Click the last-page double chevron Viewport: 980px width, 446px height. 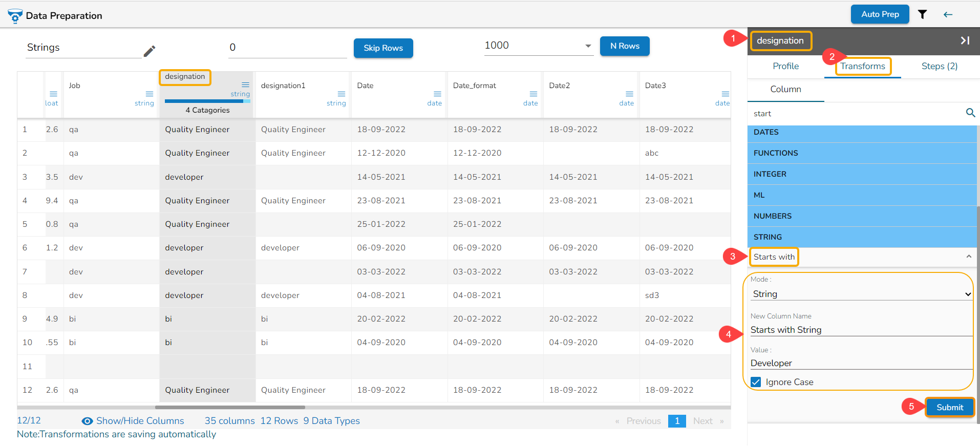click(x=721, y=421)
